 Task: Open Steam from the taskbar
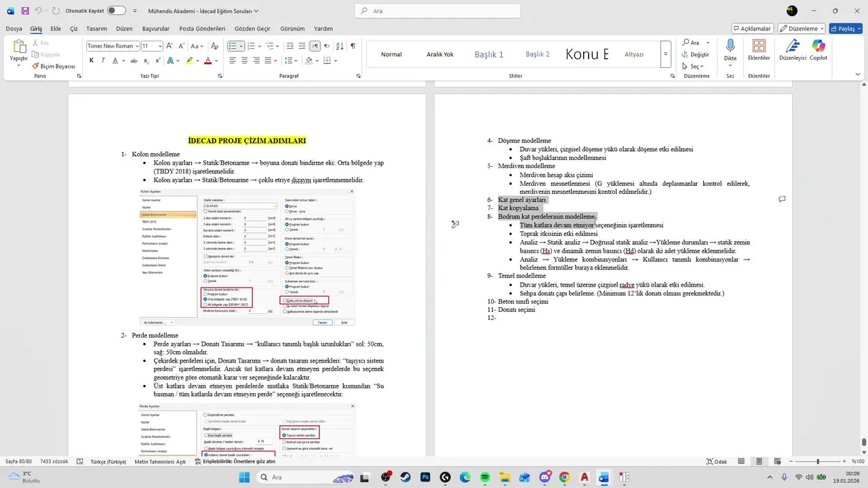click(x=406, y=477)
